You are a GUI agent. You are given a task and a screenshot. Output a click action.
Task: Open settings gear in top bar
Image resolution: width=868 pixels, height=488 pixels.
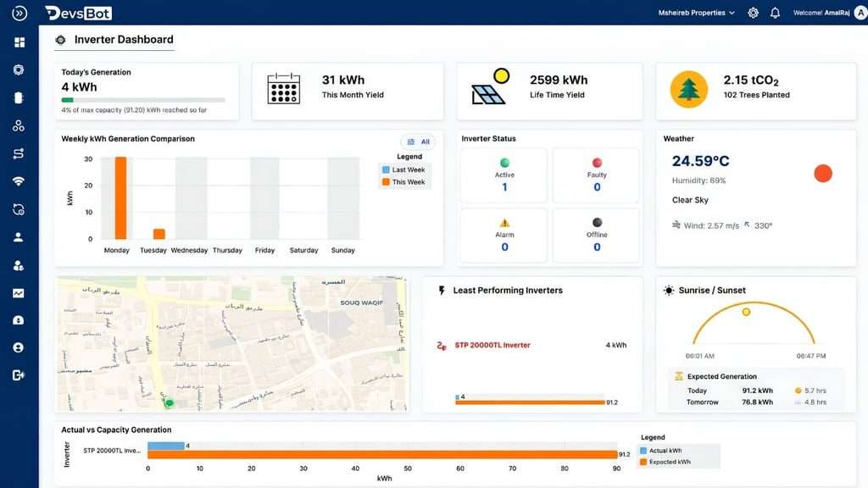[753, 13]
